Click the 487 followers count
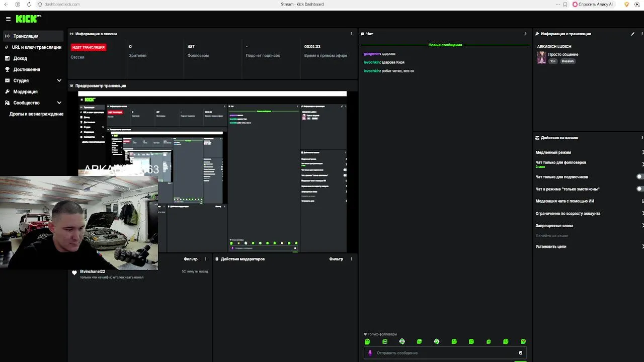Screen dimensions: 644x362 (x=191, y=47)
